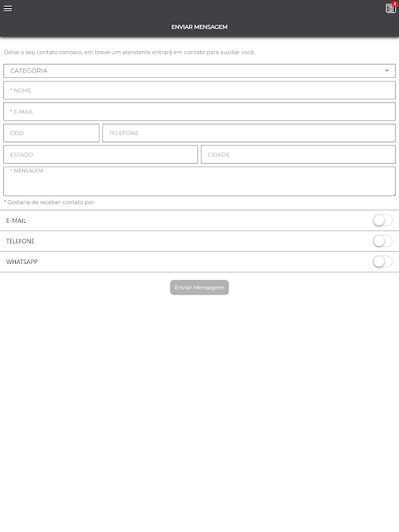Click the CIDADE field
399x532 pixels.
tap(298, 154)
